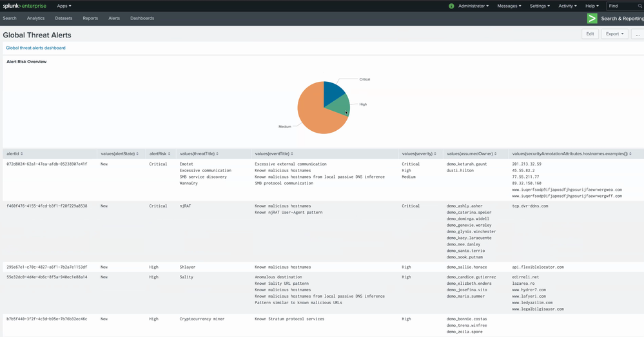The height and width of the screenshot is (337, 644).
Task: Sort by values(assumedOwner) column header
Action: click(x=471, y=153)
